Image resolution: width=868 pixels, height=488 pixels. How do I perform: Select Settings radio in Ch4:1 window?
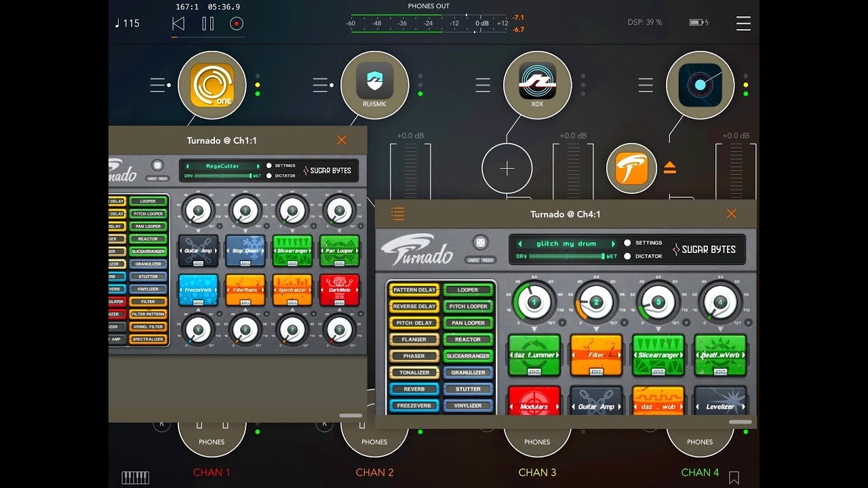click(x=627, y=243)
